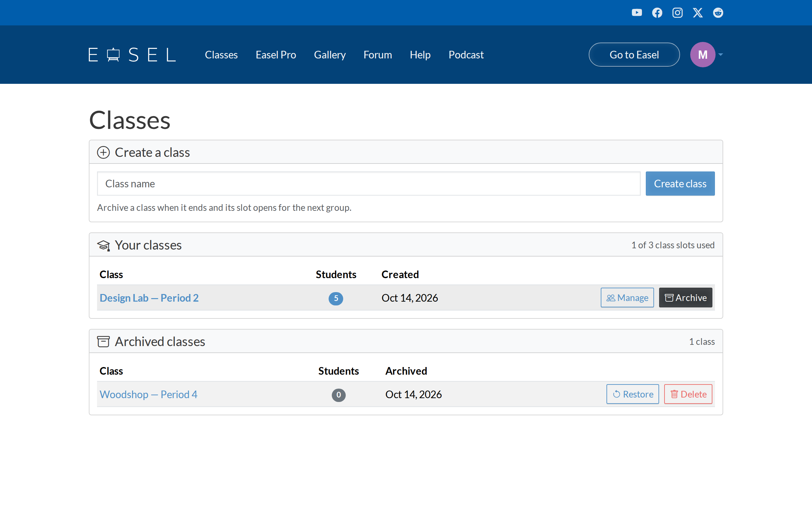The width and height of the screenshot is (812, 508).
Task: Click the purple M user avatar
Action: tap(703, 54)
